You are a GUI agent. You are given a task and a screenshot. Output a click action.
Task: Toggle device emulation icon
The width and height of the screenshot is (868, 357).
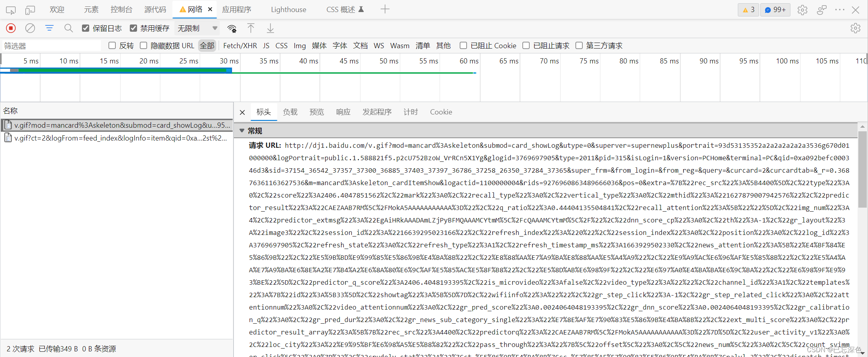(x=30, y=10)
